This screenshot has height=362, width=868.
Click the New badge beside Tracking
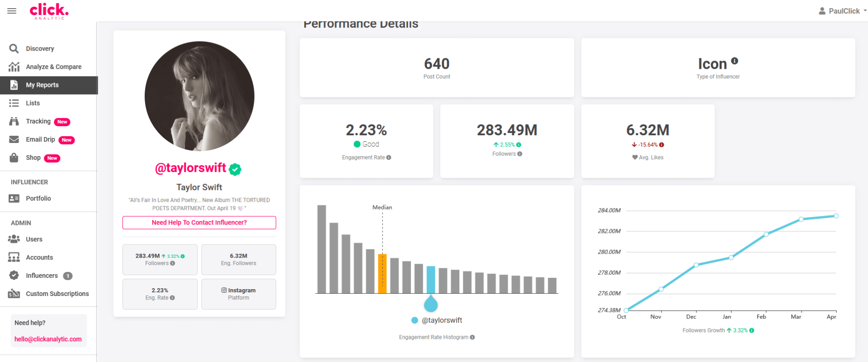pos(62,122)
